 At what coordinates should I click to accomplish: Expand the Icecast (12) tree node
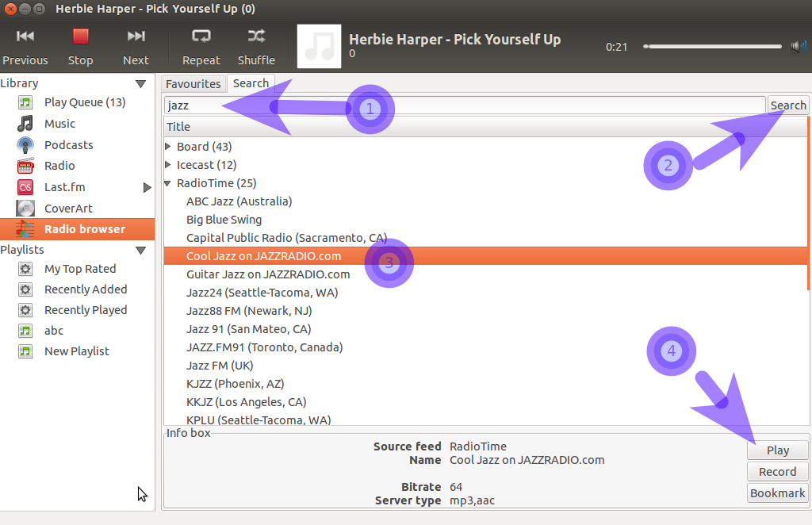tap(168, 165)
